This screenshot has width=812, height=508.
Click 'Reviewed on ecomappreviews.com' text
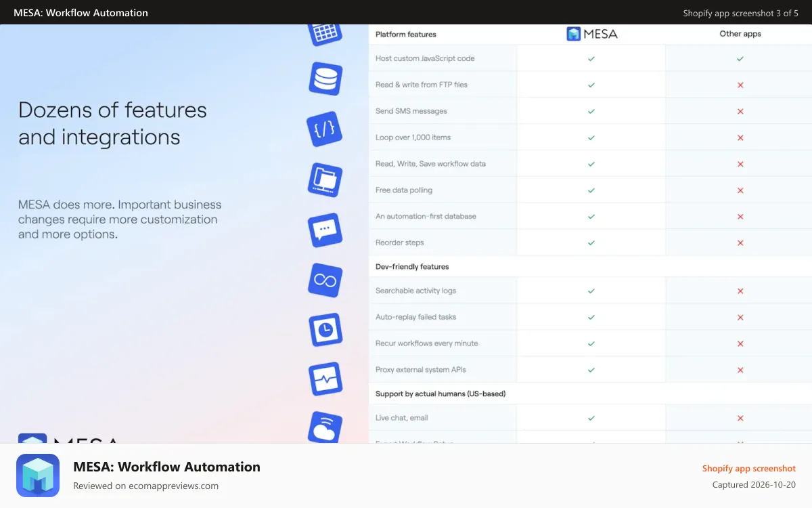point(145,486)
